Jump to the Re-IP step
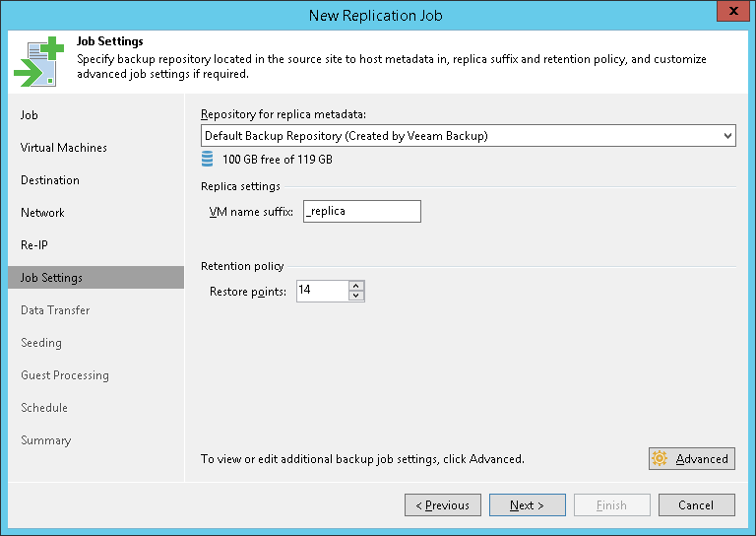Screen dimensions: 756x536 [34, 245]
